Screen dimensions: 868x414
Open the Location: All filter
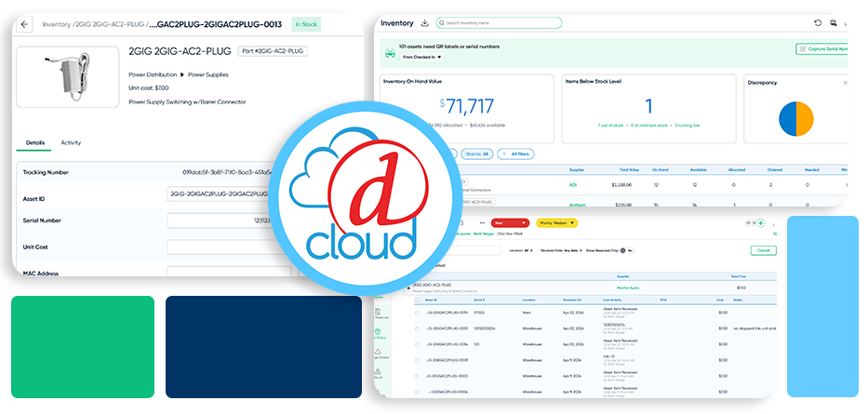pyautogui.click(x=521, y=250)
